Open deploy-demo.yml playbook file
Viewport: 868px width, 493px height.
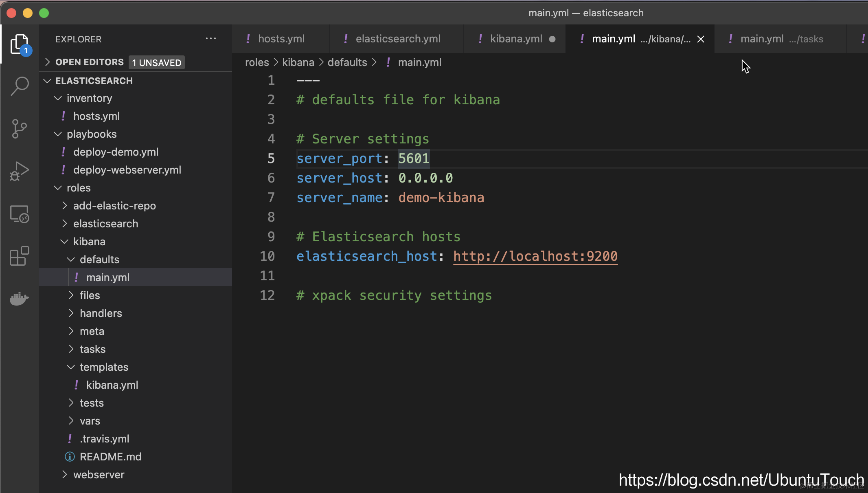click(116, 152)
